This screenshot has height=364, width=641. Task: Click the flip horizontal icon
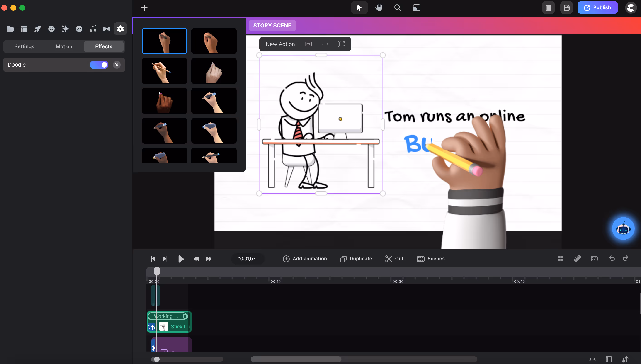[325, 44]
